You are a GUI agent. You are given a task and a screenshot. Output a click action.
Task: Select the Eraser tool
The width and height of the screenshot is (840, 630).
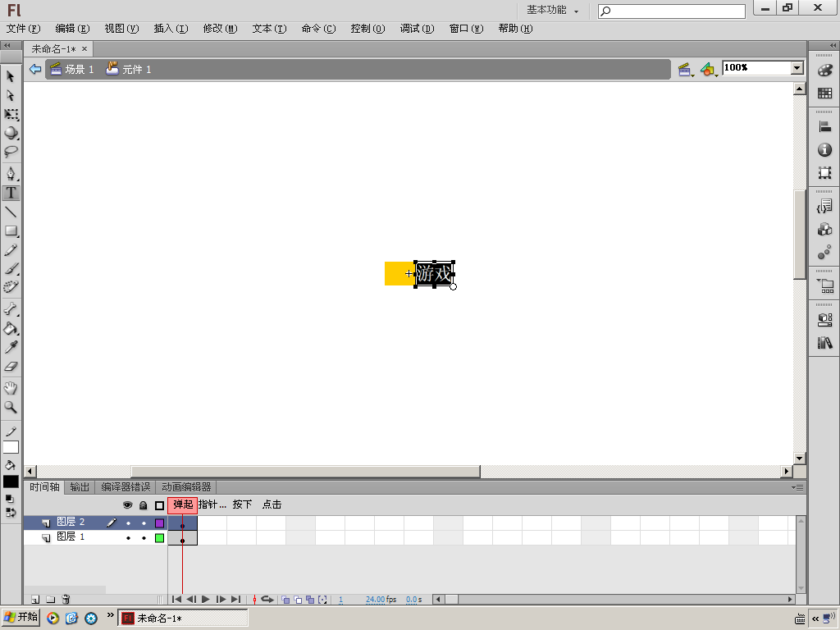(11, 367)
